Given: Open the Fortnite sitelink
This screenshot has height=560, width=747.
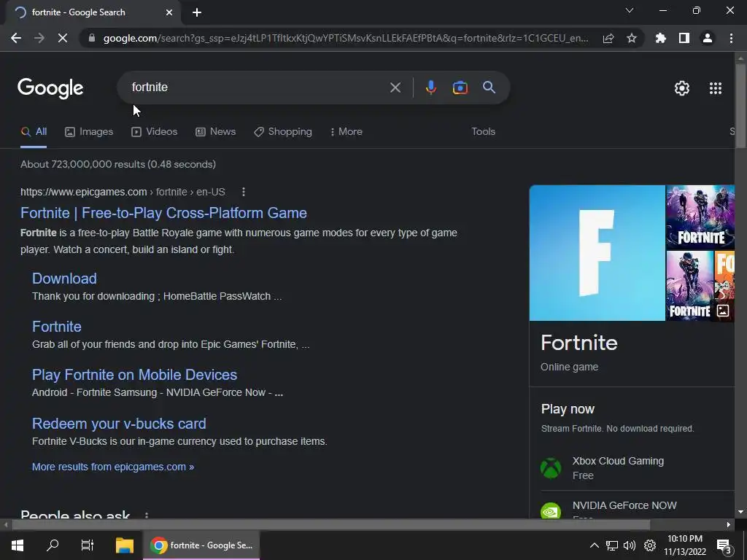Looking at the screenshot, I should pos(57,327).
